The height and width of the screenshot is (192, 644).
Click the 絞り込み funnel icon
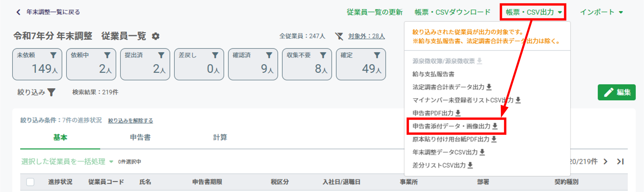(51, 92)
